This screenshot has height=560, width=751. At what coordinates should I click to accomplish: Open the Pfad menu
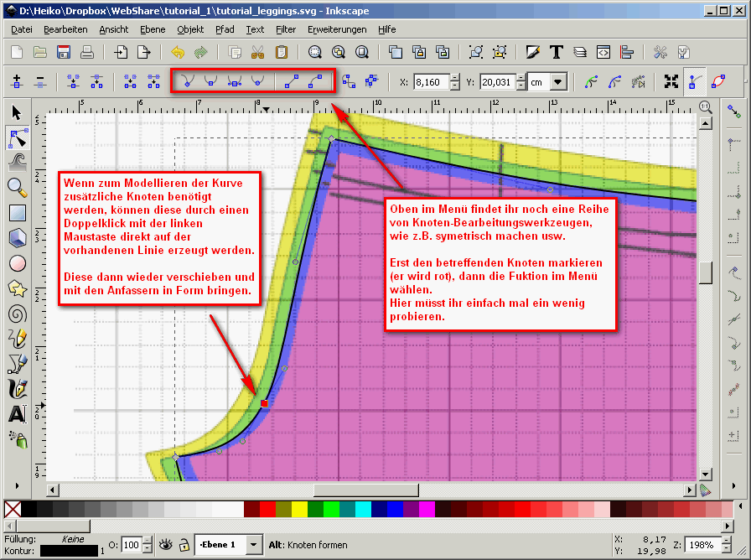(x=225, y=29)
